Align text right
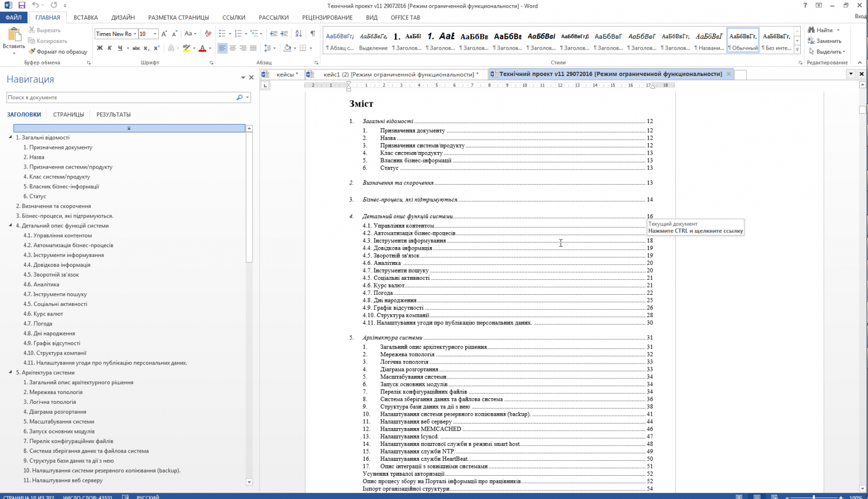 tap(243, 48)
